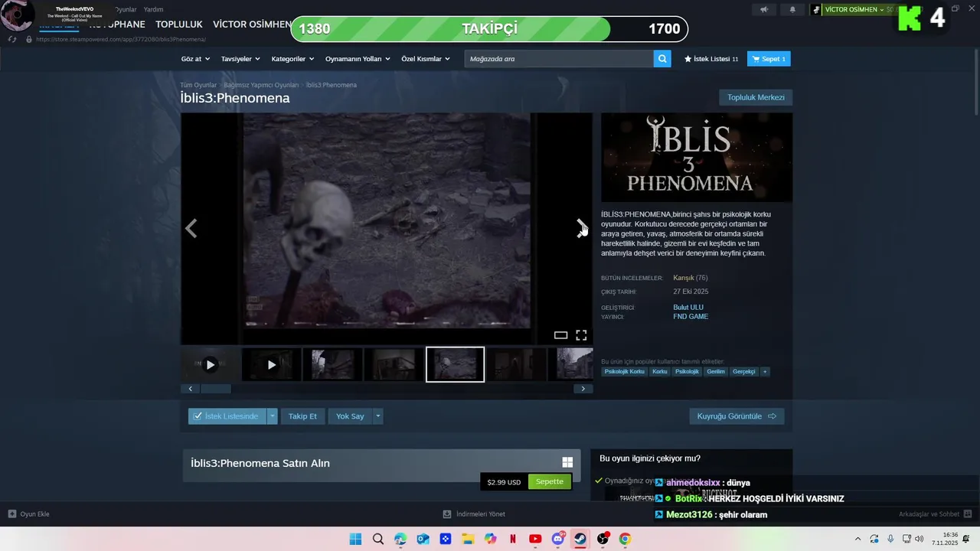Click the Tüm Oyunlar breadcrumb link
This screenshot has height=551, width=980.
[x=198, y=85]
